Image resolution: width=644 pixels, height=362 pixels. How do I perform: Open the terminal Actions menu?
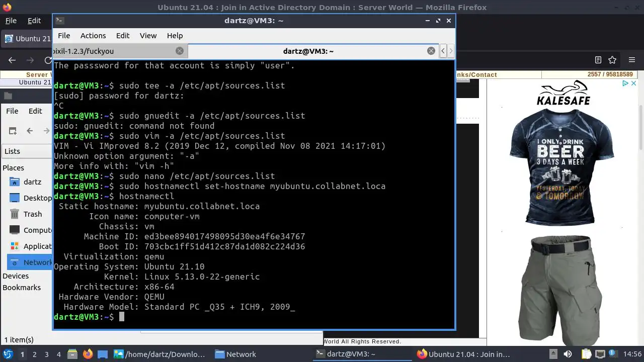93,36
